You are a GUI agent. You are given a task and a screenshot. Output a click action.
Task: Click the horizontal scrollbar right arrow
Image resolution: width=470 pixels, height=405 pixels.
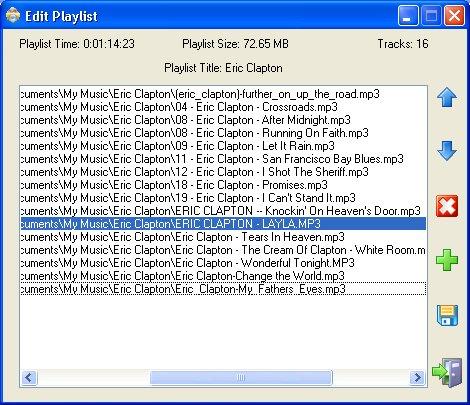(x=417, y=378)
